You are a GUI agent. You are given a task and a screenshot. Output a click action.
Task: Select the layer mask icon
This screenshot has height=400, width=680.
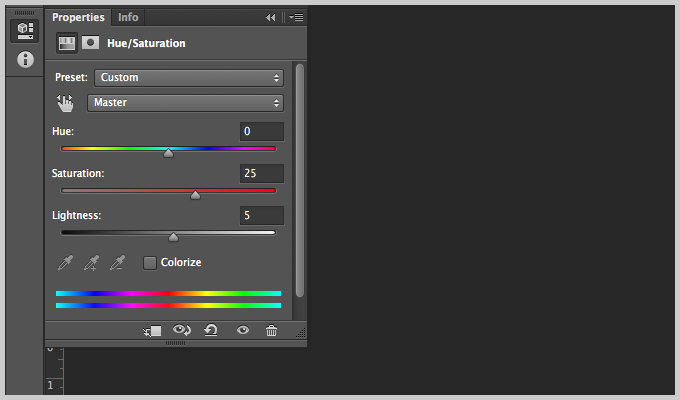(90, 43)
